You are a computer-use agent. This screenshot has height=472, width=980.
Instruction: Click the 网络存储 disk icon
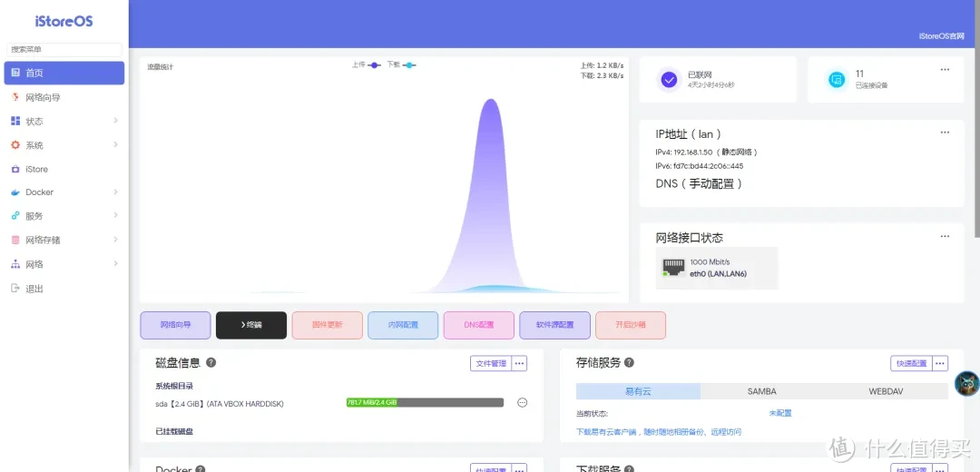click(15, 240)
